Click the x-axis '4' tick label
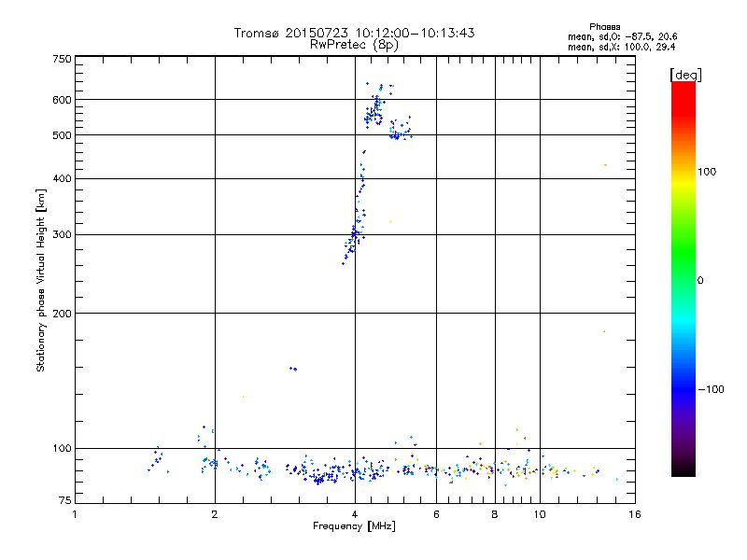The image size is (747, 560). coord(355,514)
